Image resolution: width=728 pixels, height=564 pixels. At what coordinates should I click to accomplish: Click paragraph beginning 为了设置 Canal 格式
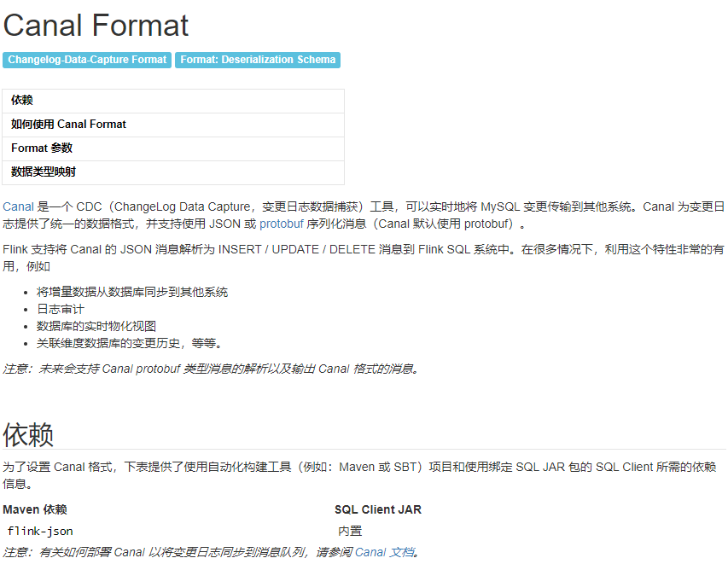(360, 475)
